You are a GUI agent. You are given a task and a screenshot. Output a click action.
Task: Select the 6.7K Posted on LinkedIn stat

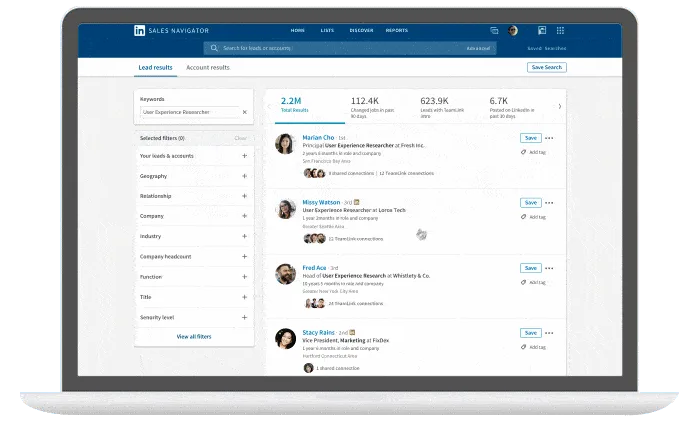512,107
